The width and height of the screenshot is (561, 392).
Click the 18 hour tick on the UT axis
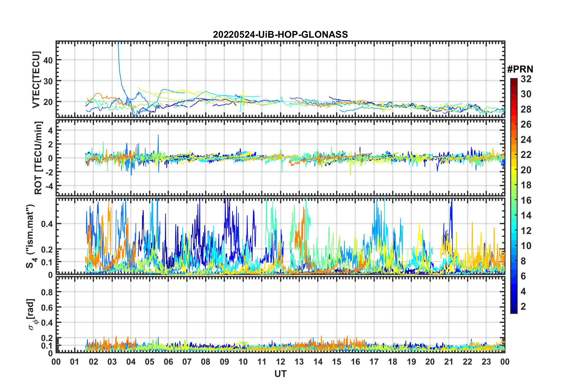click(393, 362)
